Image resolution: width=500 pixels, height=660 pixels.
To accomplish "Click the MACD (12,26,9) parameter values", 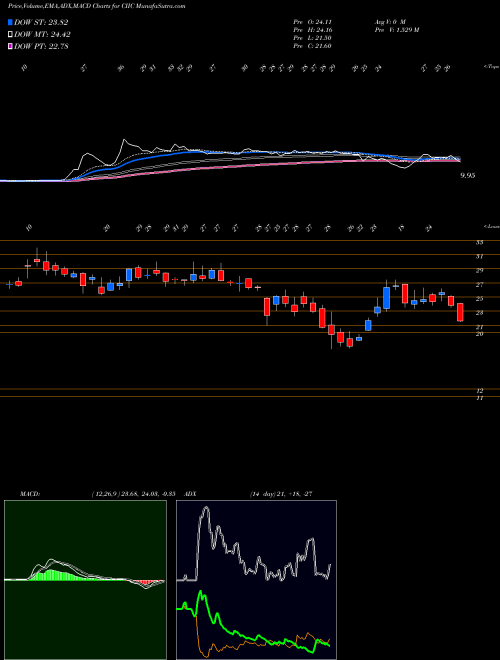I will [x=133, y=494].
